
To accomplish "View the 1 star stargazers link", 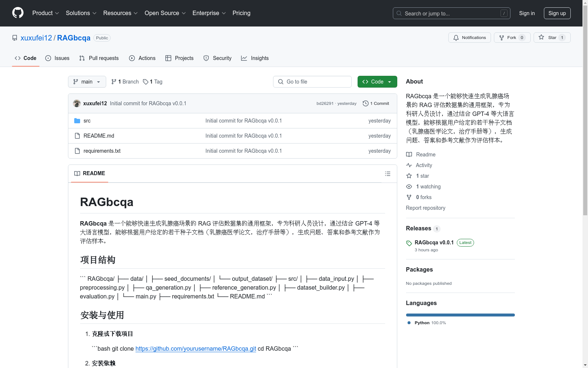I will pos(418,176).
